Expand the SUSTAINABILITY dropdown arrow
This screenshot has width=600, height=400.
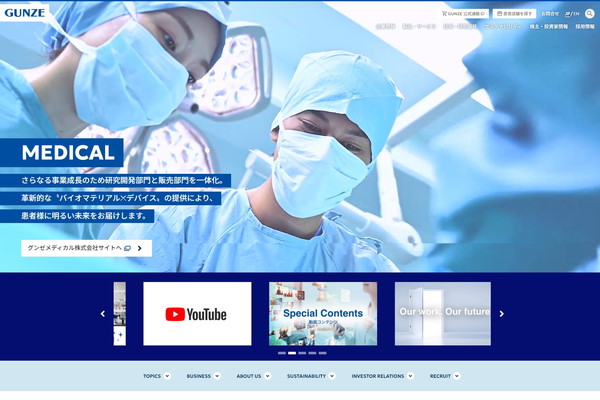tap(332, 376)
